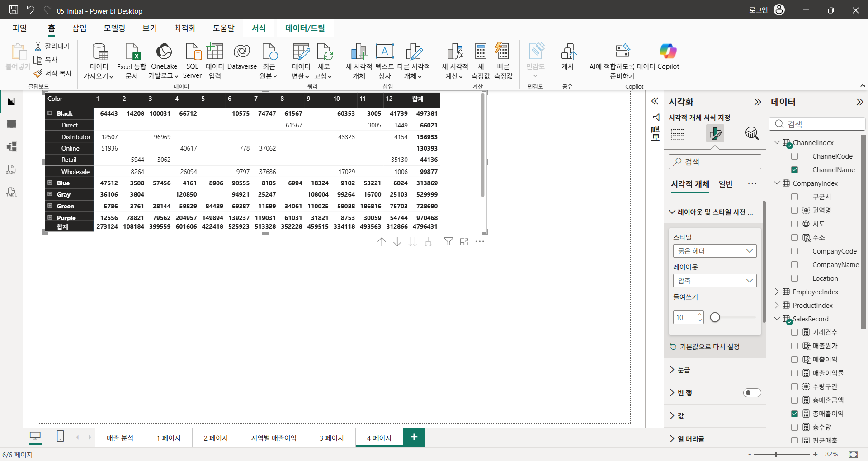Expand the EmployeeIndex table
The height and width of the screenshot is (461, 868).
(x=777, y=292)
